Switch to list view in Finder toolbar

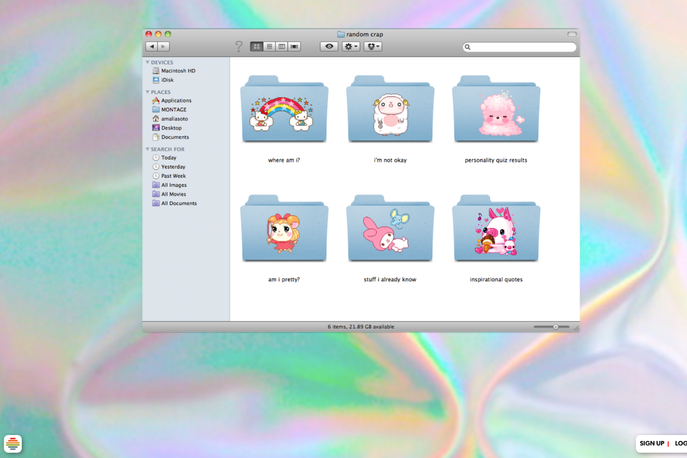coord(269,47)
